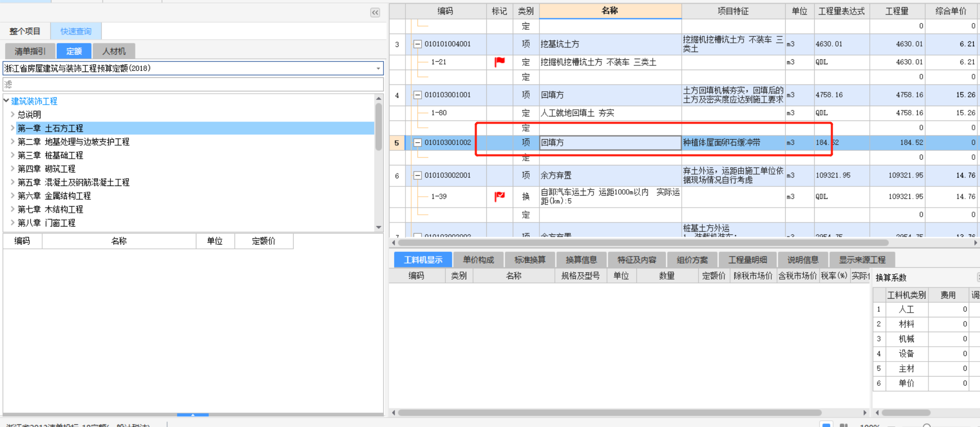Screen dimensions: 980x427
Task: Click the red flag mark on row 1-21
Action: pos(499,62)
